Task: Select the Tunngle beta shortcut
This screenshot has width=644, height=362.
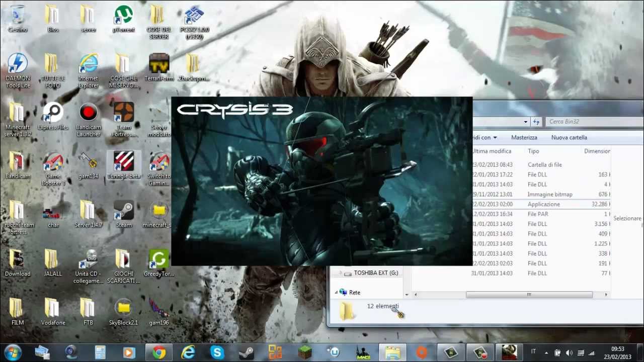Action: (x=124, y=165)
